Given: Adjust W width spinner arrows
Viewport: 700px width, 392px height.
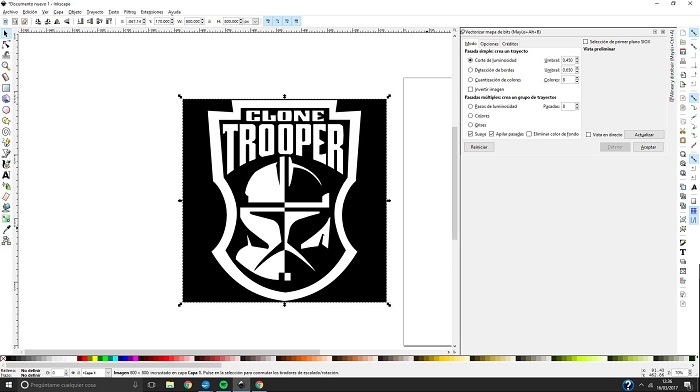Looking at the screenshot, I should (202, 21).
